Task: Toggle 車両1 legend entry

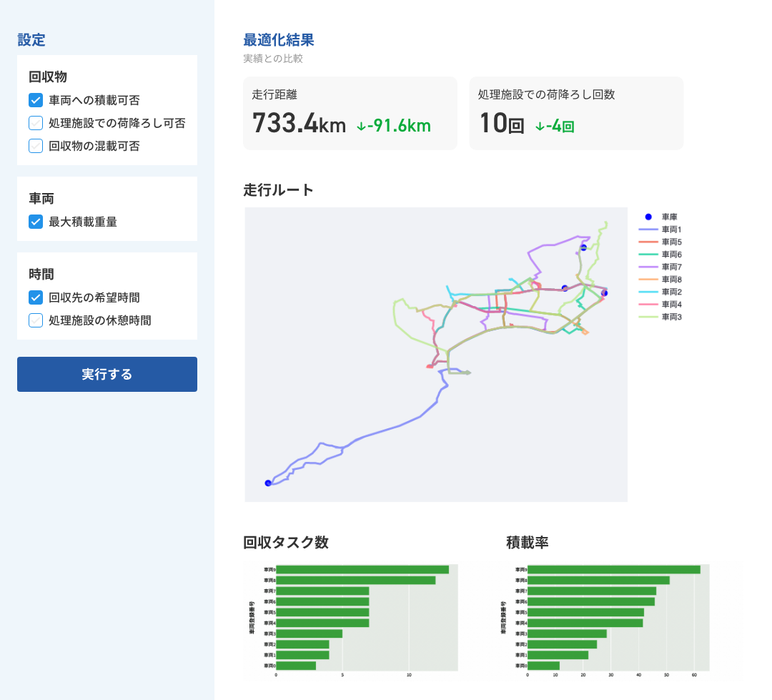Action: tap(660, 230)
